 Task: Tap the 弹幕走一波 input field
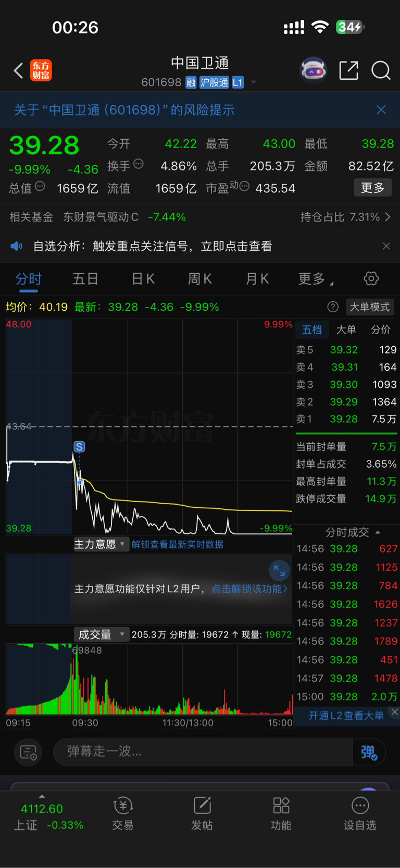coord(203,752)
